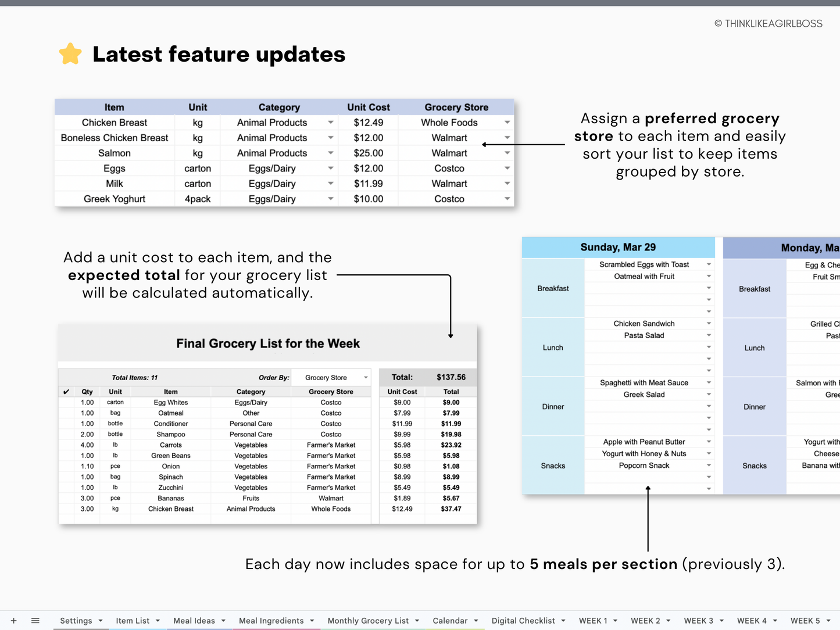The width and height of the screenshot is (840, 630).
Task: Click the $137.56 total value
Action: (x=451, y=377)
